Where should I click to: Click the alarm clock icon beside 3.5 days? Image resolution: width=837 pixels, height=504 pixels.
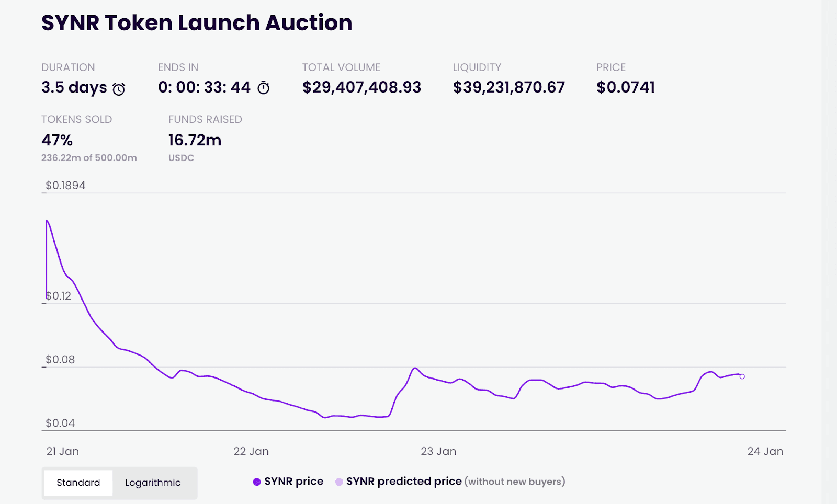pos(119,89)
